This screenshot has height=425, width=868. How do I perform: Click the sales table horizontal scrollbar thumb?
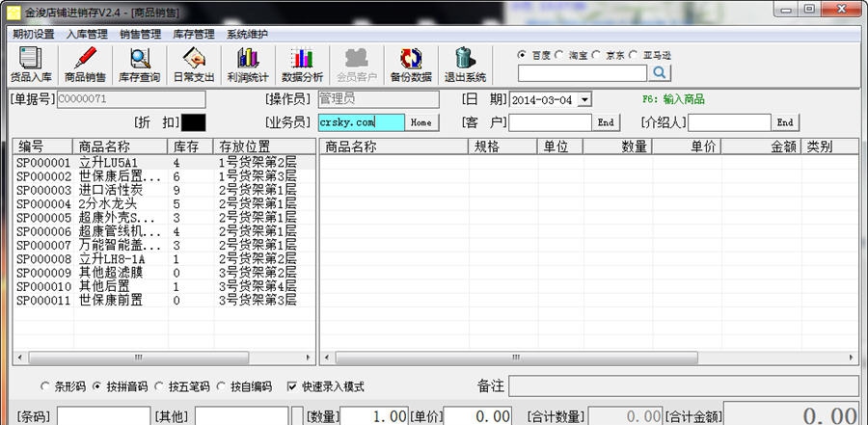[516, 359]
